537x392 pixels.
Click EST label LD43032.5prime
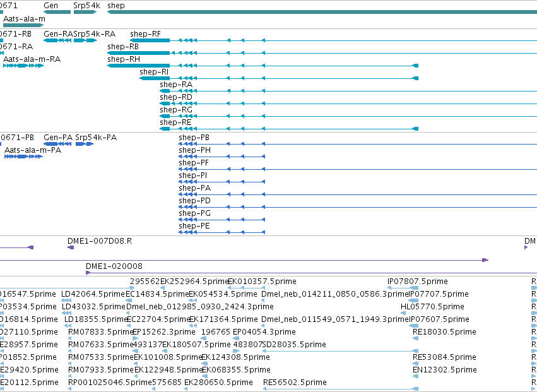coord(94,307)
